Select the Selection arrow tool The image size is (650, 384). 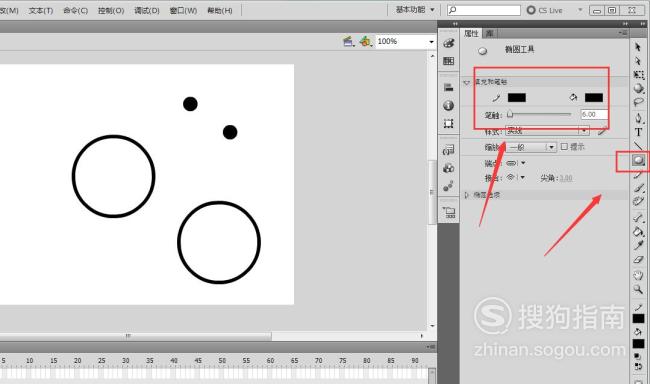(638, 47)
